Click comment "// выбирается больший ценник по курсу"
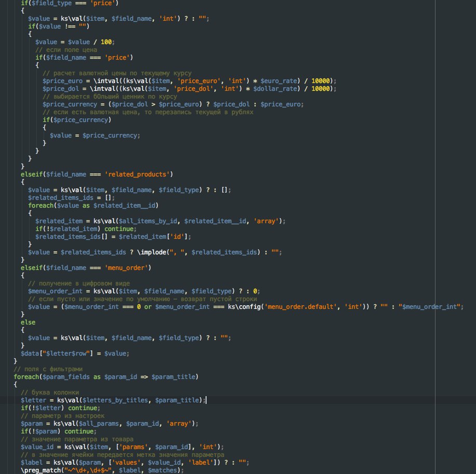 point(110,97)
